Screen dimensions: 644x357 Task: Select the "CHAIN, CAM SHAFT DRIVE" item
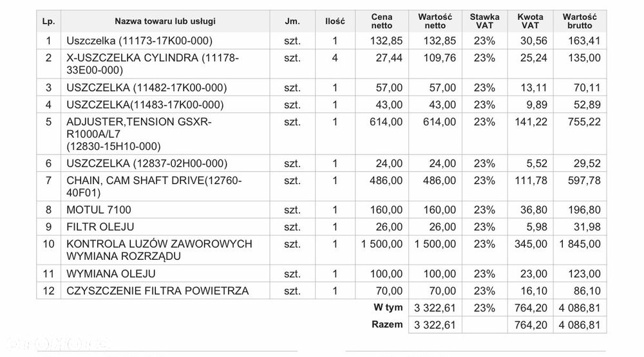154,187
